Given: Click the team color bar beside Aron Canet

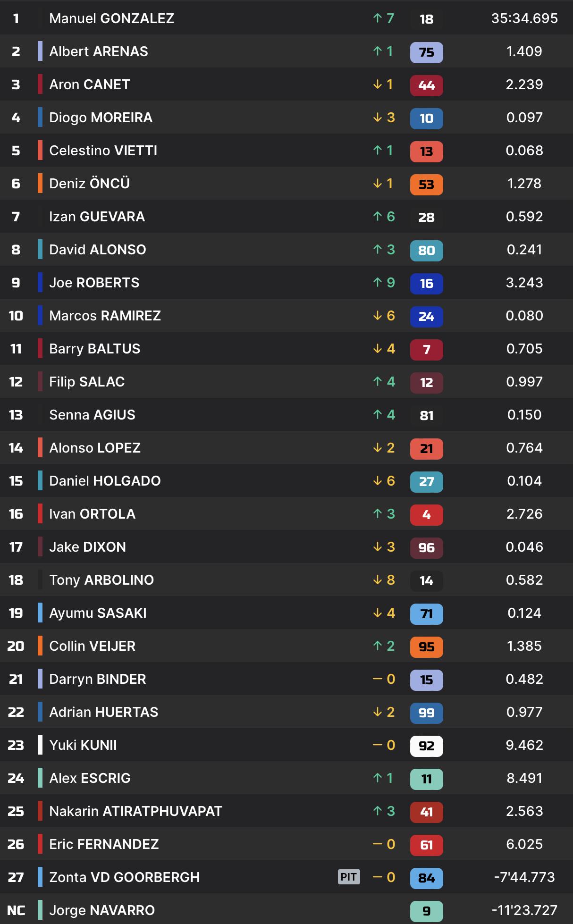Looking at the screenshot, I should (40, 84).
